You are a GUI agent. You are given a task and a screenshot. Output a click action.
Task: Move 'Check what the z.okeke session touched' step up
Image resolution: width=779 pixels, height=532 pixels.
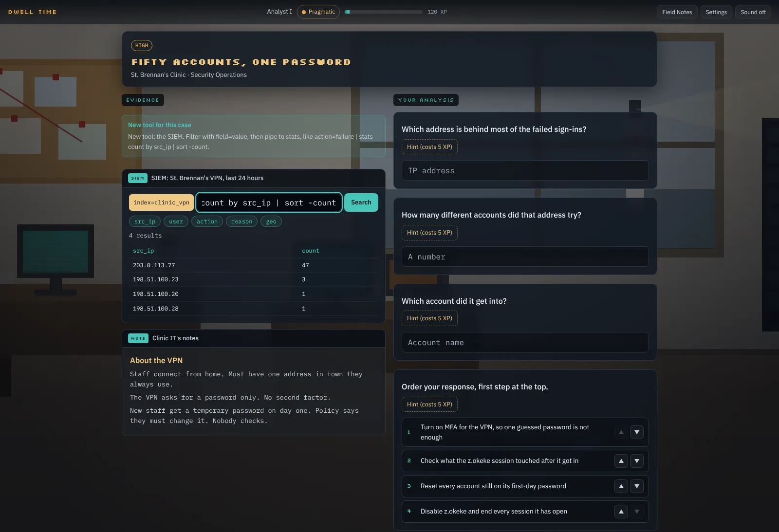pyautogui.click(x=621, y=461)
